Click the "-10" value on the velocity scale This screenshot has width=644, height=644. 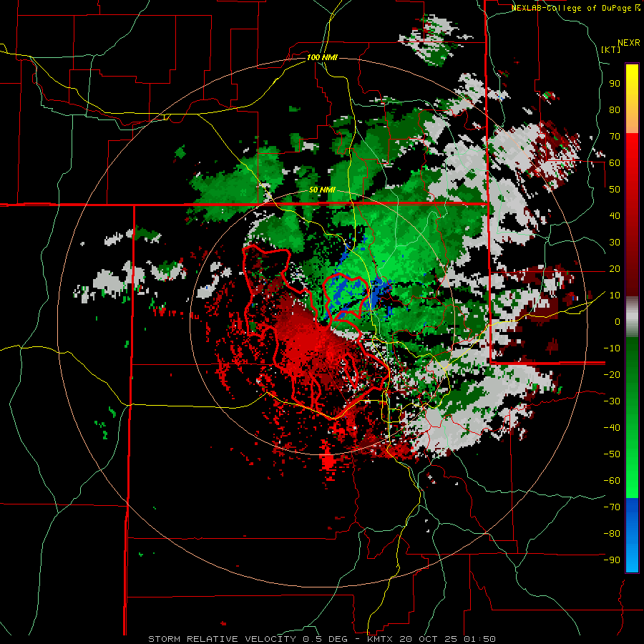[x=613, y=348]
